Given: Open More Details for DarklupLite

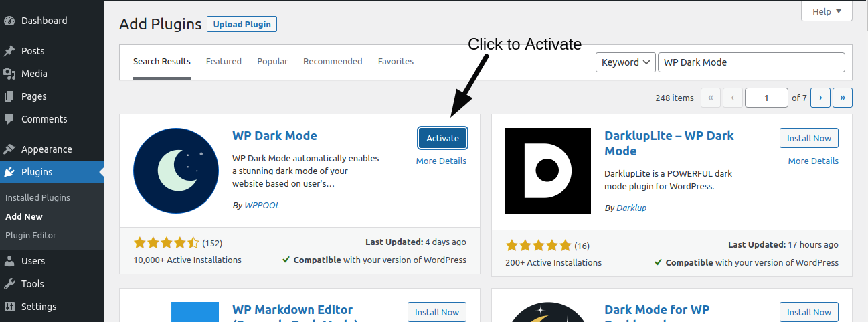Looking at the screenshot, I should point(813,161).
